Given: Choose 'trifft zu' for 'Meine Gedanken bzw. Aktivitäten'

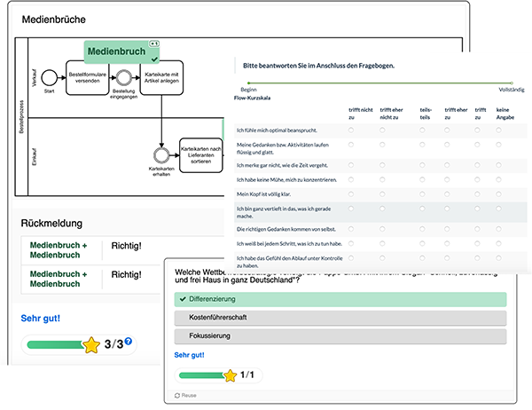Looking at the screenshot, I should pos(477,145).
